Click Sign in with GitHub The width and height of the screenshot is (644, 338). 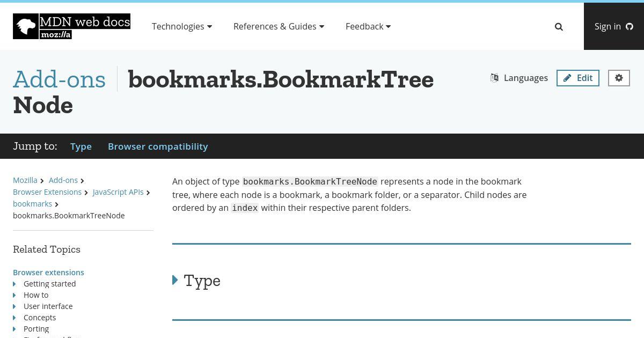pyautogui.click(x=614, y=26)
